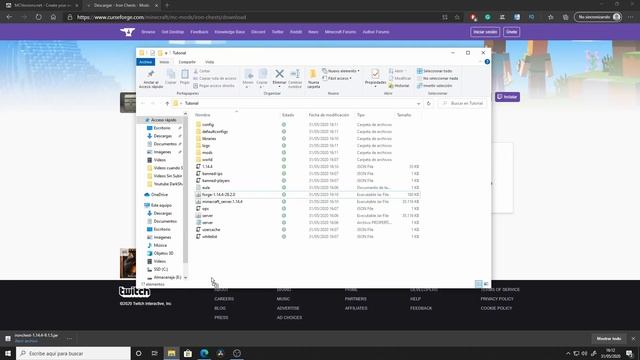The height and width of the screenshot is (360, 640).
Task: Open Edge browser from the taskbar
Action: tap(204, 353)
